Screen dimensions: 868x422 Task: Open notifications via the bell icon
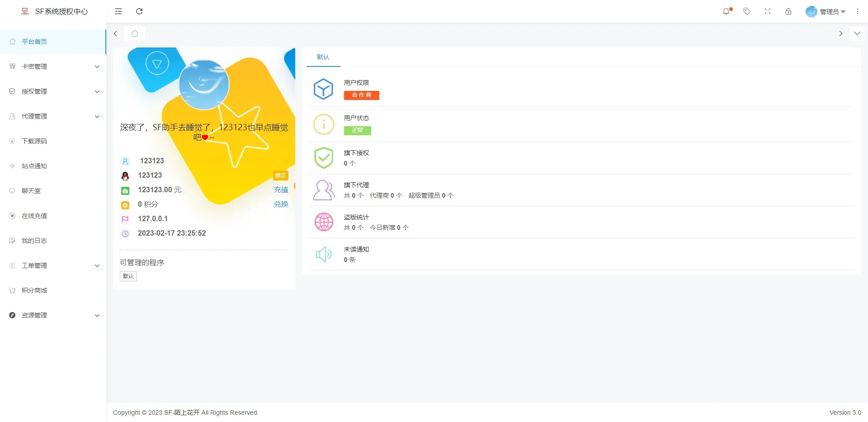(726, 11)
